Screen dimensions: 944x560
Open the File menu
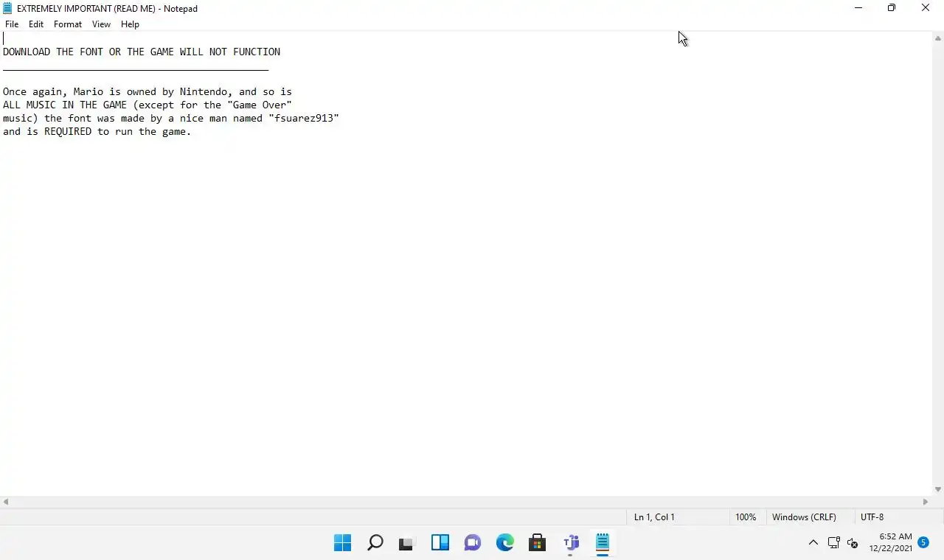click(x=12, y=24)
